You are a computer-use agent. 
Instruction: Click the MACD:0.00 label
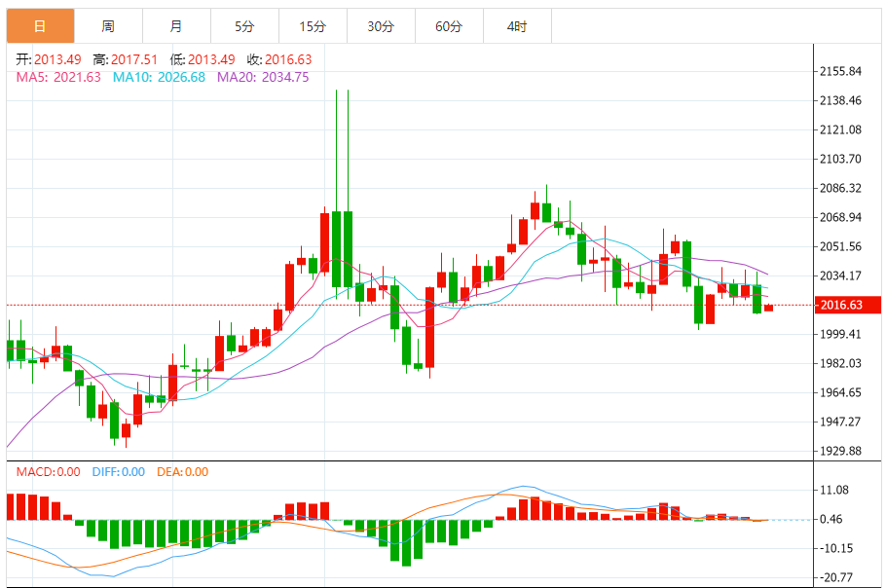tap(48, 471)
